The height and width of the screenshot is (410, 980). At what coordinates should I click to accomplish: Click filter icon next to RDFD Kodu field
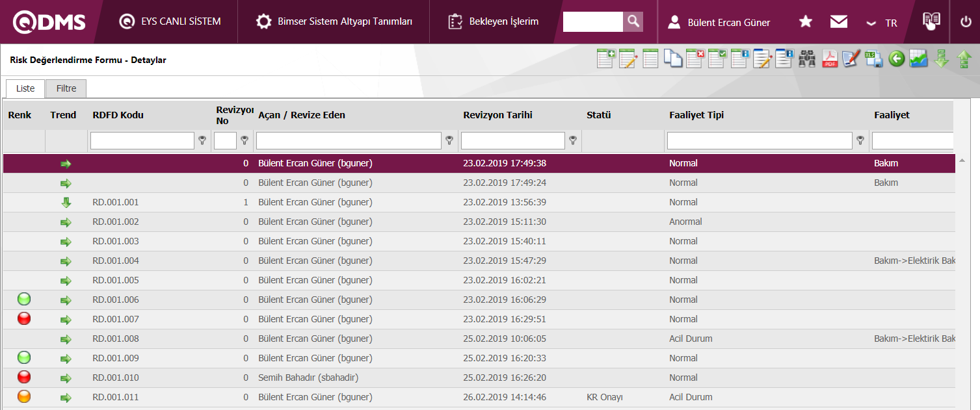click(203, 140)
